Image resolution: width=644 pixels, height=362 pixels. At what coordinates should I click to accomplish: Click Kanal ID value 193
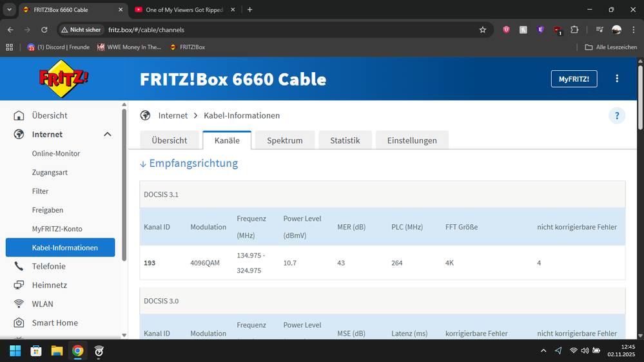150,263
